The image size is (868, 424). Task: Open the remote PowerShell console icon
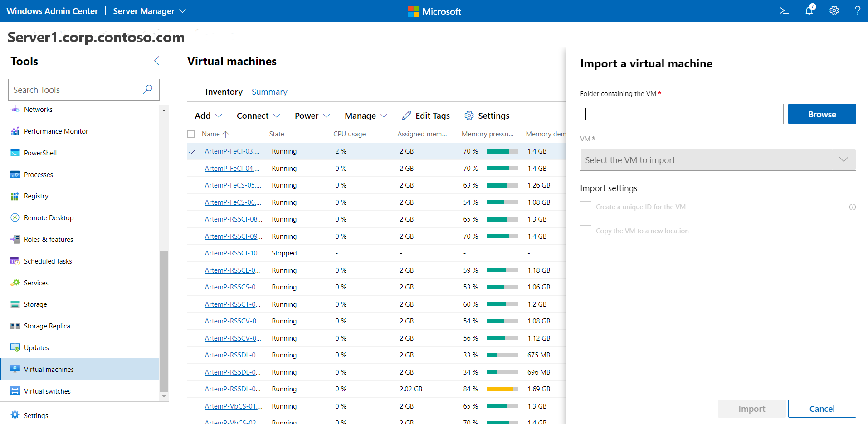point(785,10)
